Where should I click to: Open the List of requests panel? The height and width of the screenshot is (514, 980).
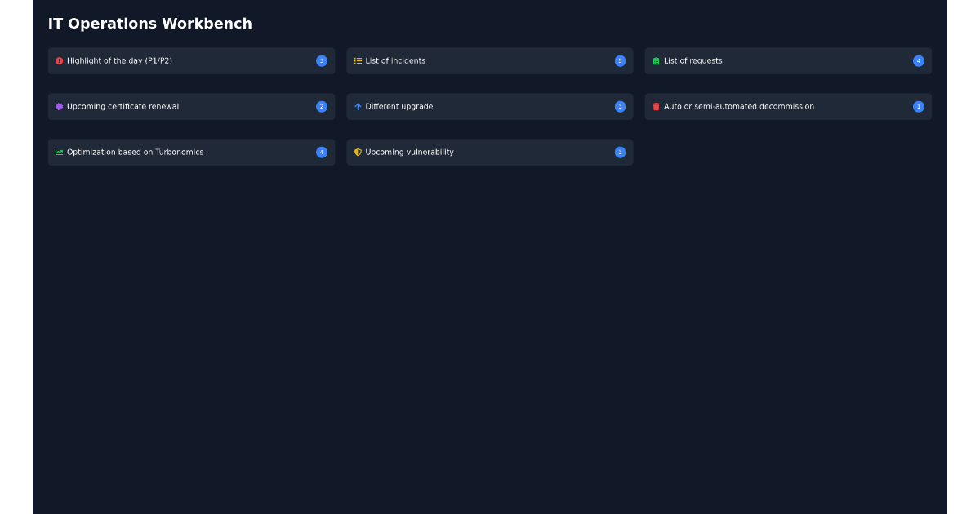788,60
